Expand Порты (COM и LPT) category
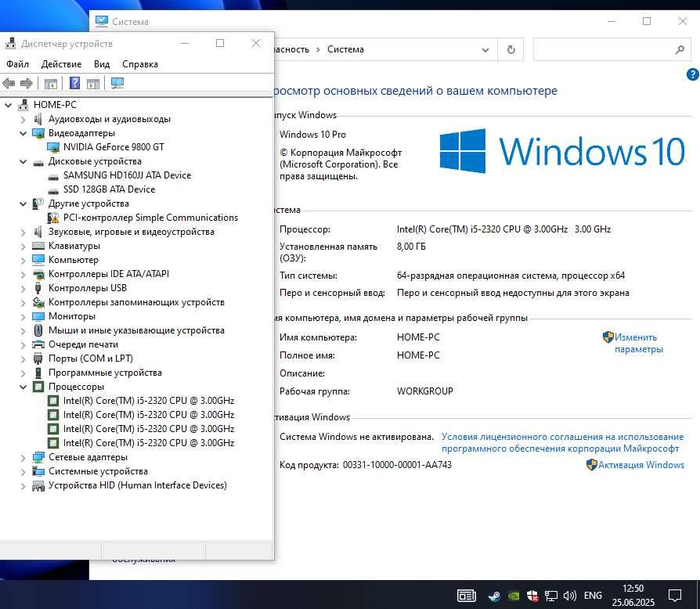 [x=23, y=359]
